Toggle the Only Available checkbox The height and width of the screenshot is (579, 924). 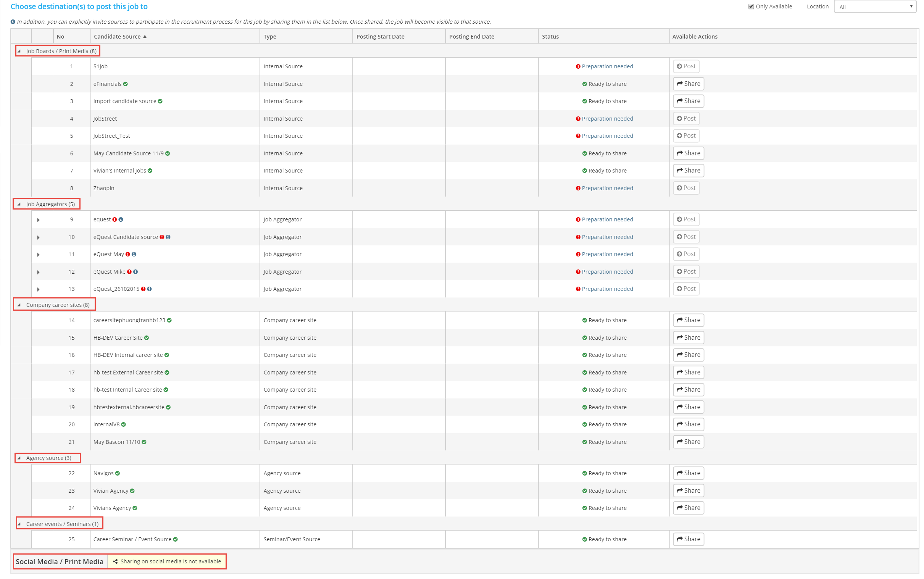click(x=751, y=6)
